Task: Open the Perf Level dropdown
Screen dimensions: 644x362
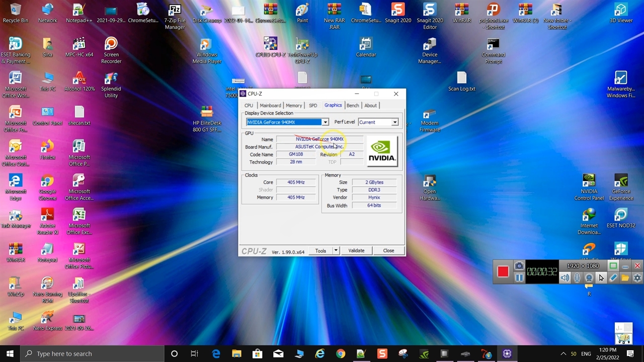Action: (395, 122)
